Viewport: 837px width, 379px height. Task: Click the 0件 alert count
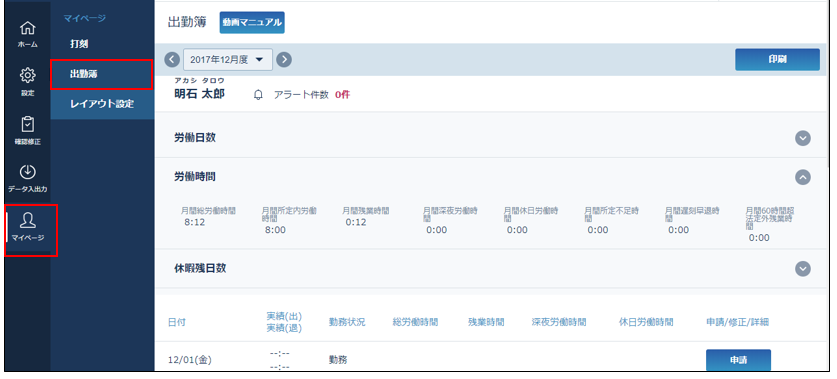click(342, 95)
